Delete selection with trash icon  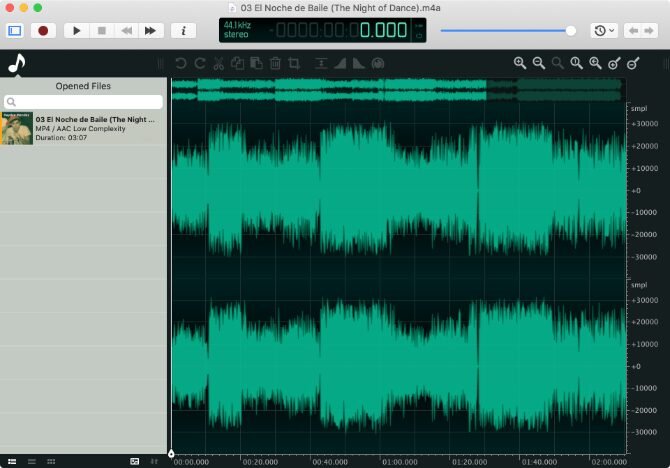275,64
